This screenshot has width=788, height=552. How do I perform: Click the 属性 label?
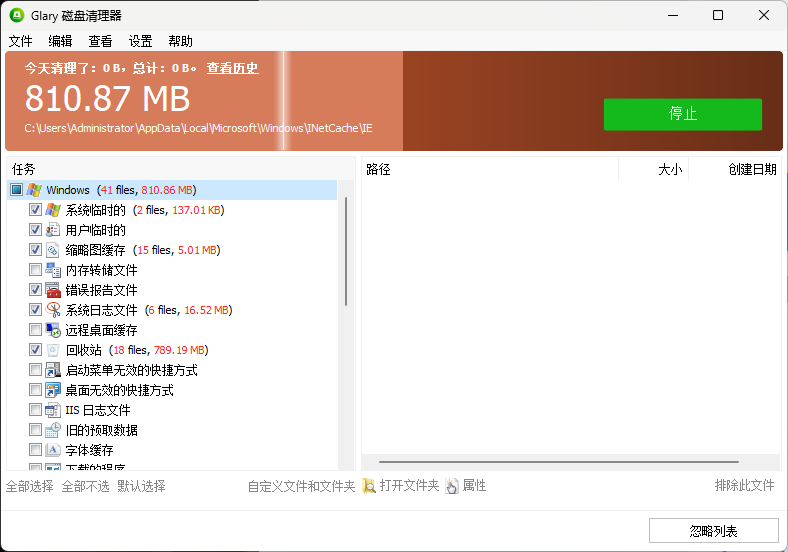coord(474,486)
